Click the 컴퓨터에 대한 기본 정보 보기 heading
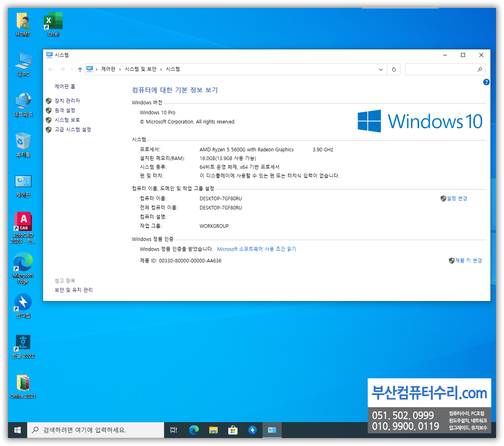The image size is (504, 446). 175,90
